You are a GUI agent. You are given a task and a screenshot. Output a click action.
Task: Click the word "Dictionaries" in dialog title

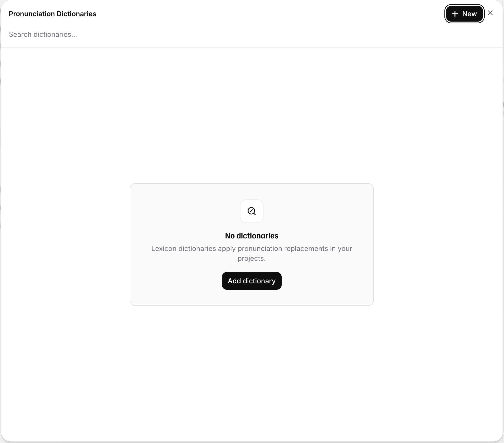(76, 14)
